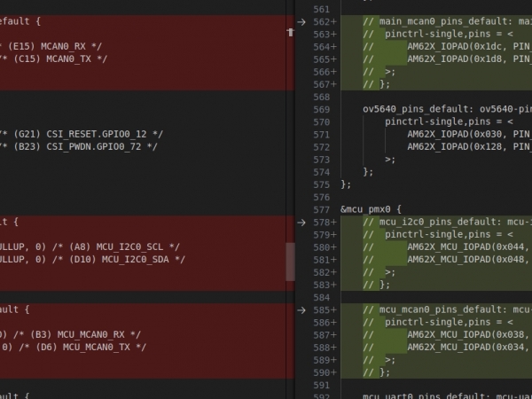Click the left pane scrollbar thumb

[x=289, y=262]
